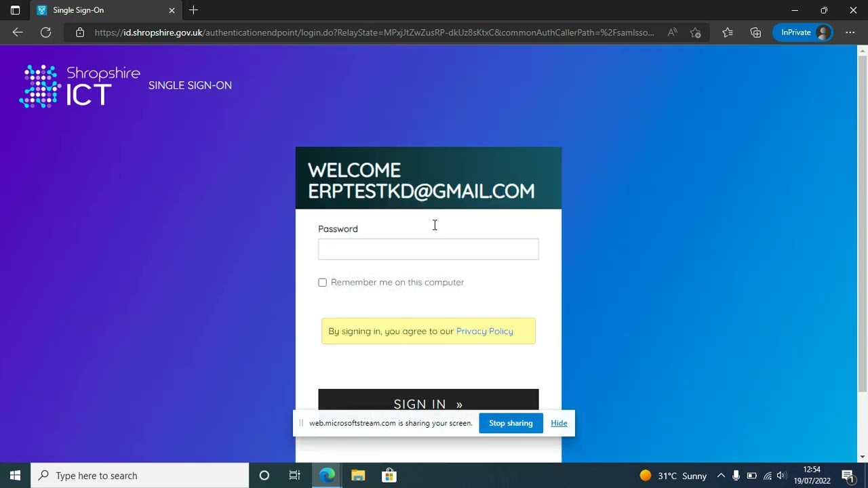Click the SINGLE SIGN-ON header text
Screen dimensions: 868x488
pos(190,85)
